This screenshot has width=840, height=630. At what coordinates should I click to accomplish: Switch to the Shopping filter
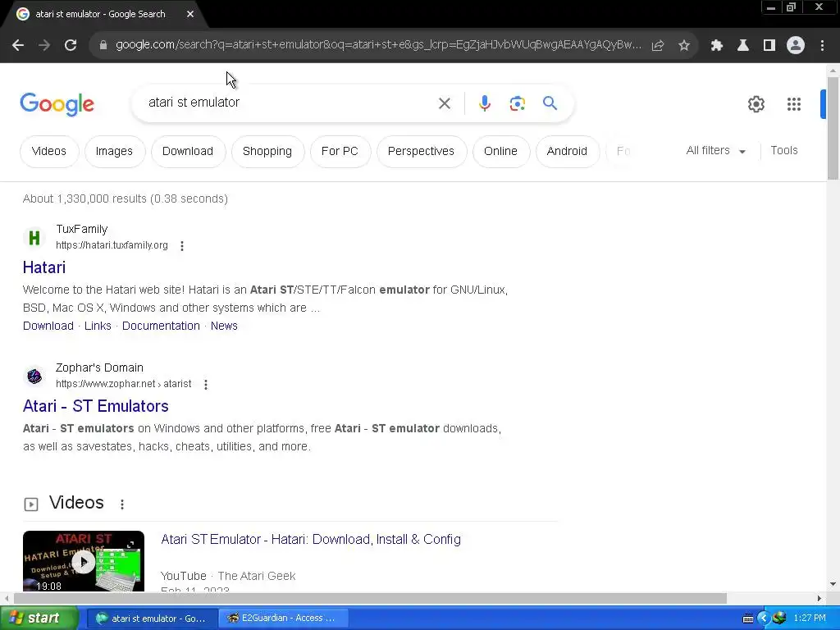(267, 152)
